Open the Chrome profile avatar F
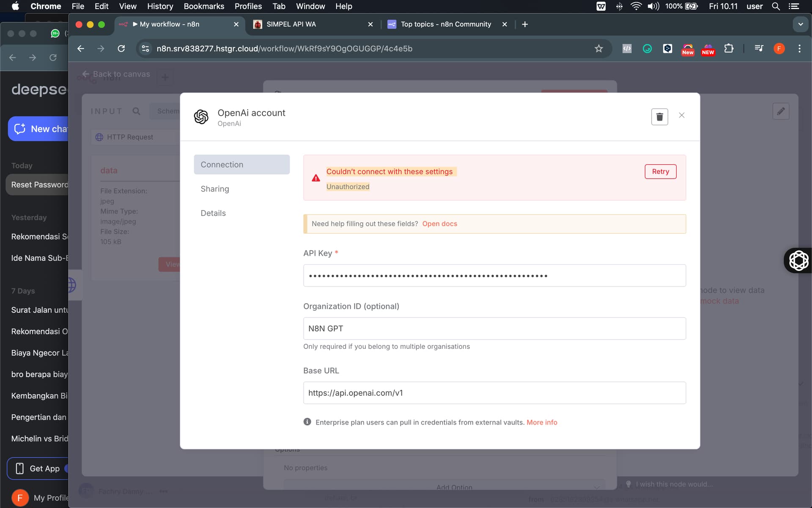The width and height of the screenshot is (812, 508). (779, 49)
